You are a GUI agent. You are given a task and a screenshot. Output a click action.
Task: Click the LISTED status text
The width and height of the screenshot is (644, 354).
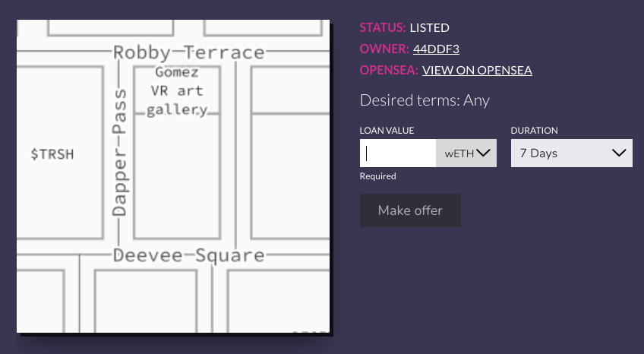pyautogui.click(x=429, y=27)
